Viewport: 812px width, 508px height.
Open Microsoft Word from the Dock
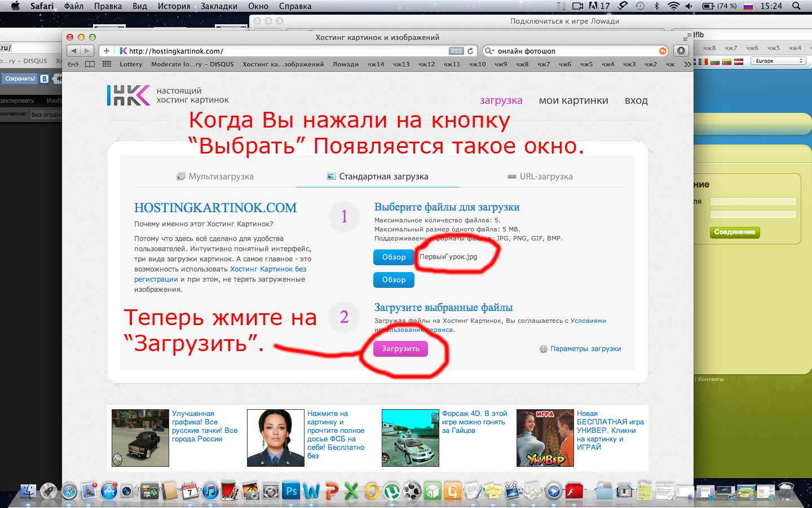(x=311, y=491)
